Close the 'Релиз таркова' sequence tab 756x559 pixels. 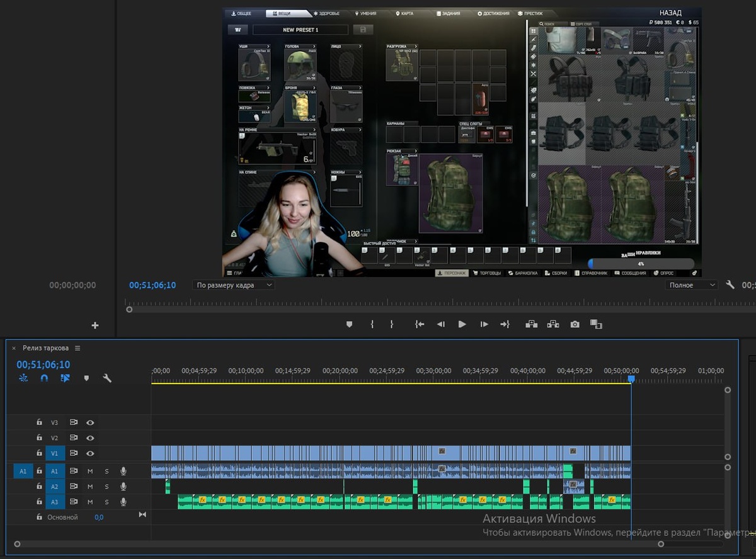[x=14, y=348]
